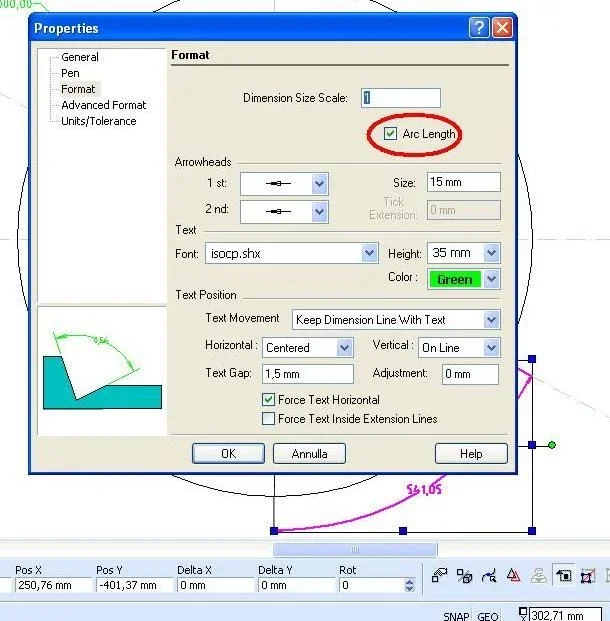
Task: Click the dimension preview thumbnail
Action: [x=102, y=371]
